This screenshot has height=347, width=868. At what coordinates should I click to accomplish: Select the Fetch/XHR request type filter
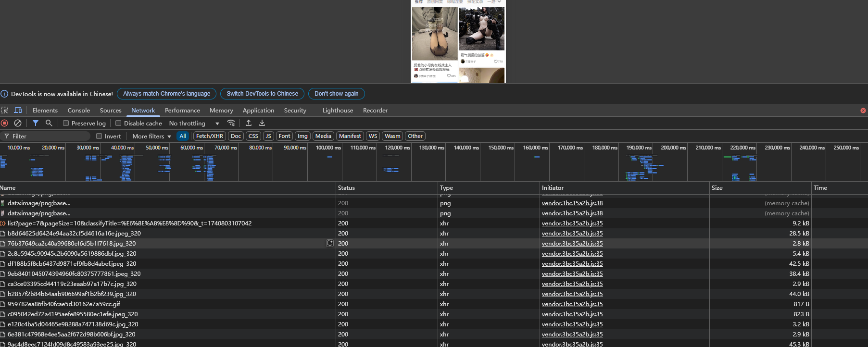pyautogui.click(x=209, y=136)
